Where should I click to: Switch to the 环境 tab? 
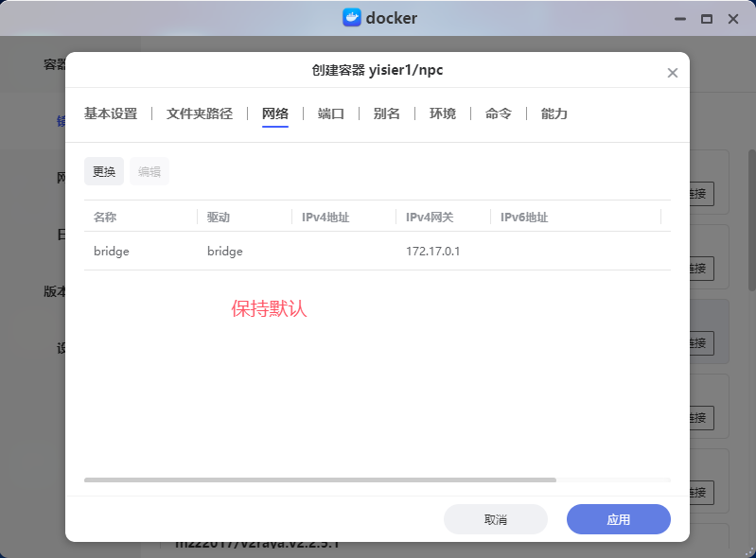click(443, 113)
